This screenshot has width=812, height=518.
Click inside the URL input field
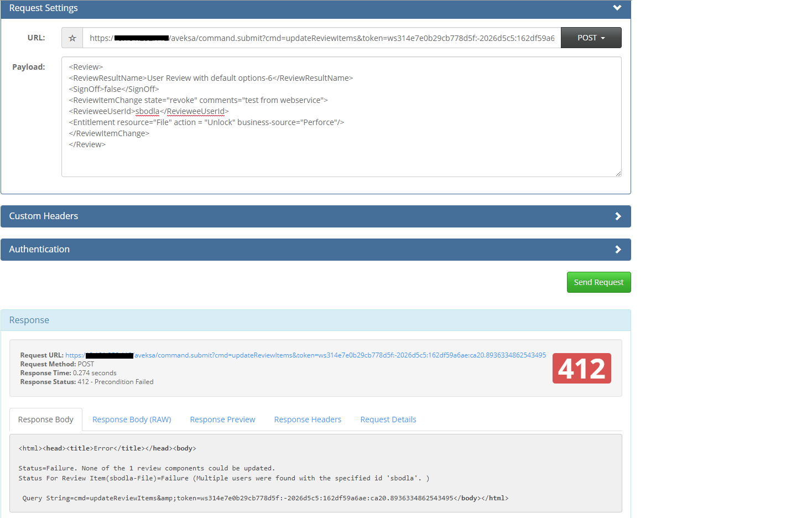pyautogui.click(x=321, y=38)
